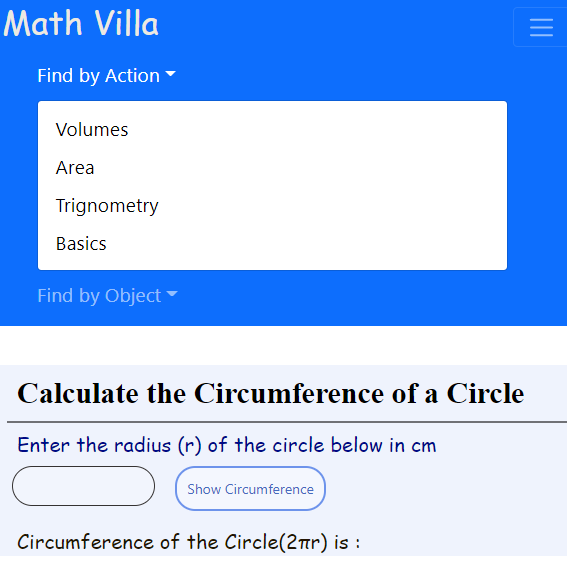The width and height of the screenshot is (567, 575).
Task: Click the caret beside Find by Object
Action: click(172, 294)
